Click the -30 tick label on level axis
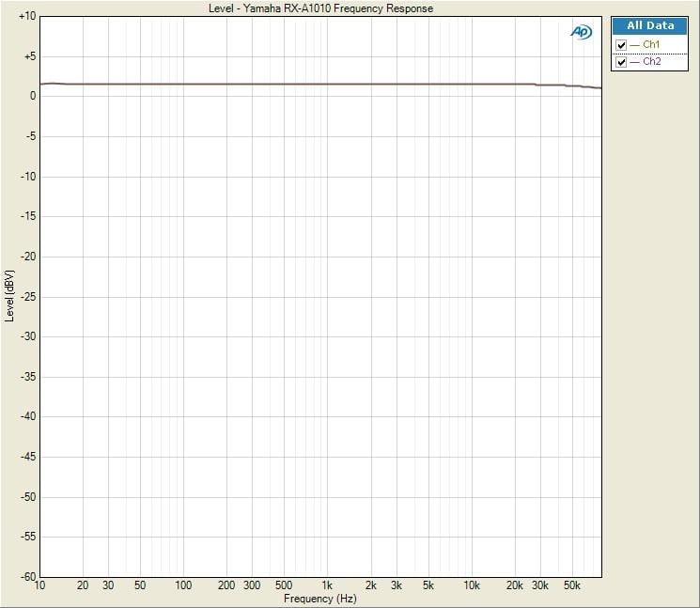This screenshot has height=608, width=700. pyautogui.click(x=28, y=336)
